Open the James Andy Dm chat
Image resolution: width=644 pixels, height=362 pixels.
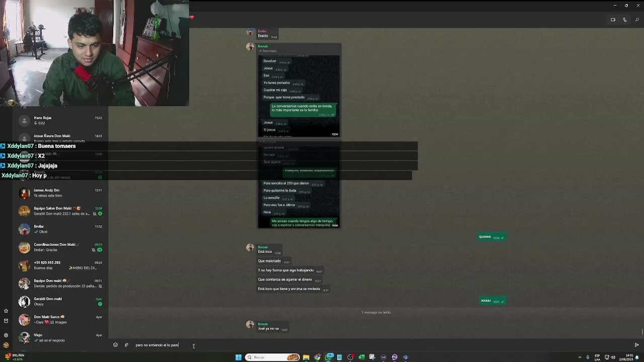[x=60, y=193]
